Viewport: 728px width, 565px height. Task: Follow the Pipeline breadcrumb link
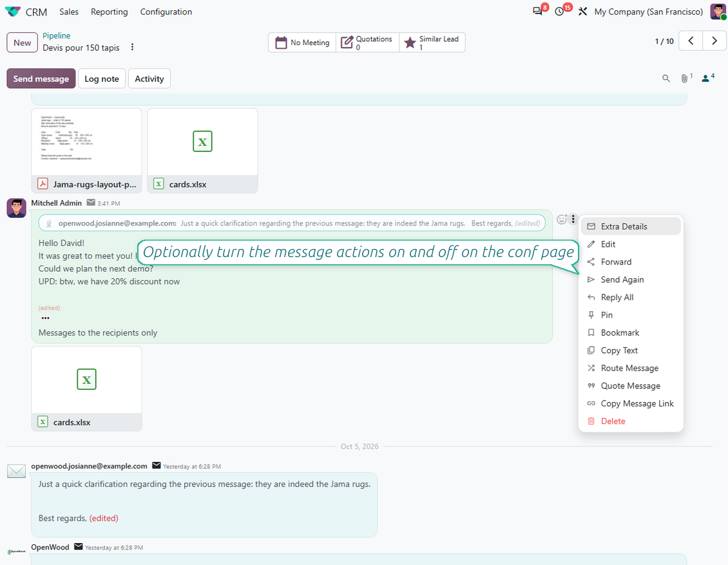[56, 35]
